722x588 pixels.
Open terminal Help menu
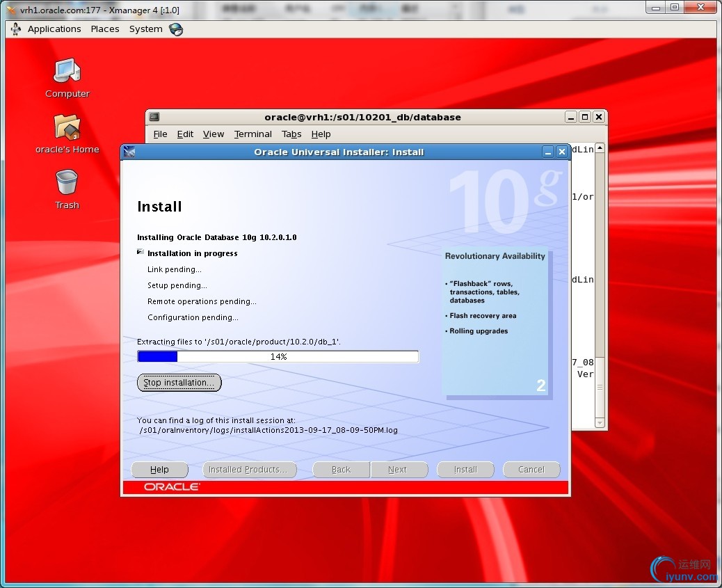321,134
